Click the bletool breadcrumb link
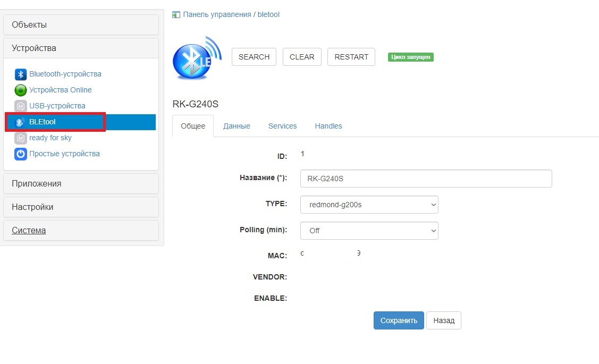599x364 pixels. tap(268, 14)
